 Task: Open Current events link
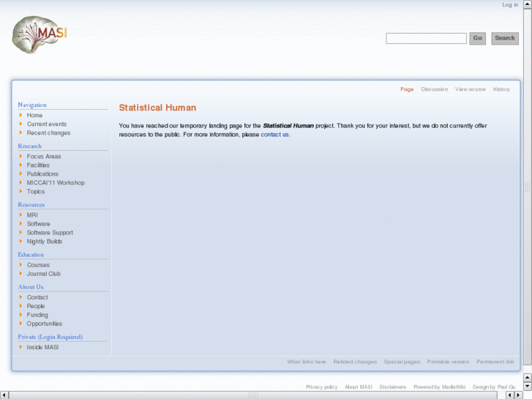tap(47, 124)
